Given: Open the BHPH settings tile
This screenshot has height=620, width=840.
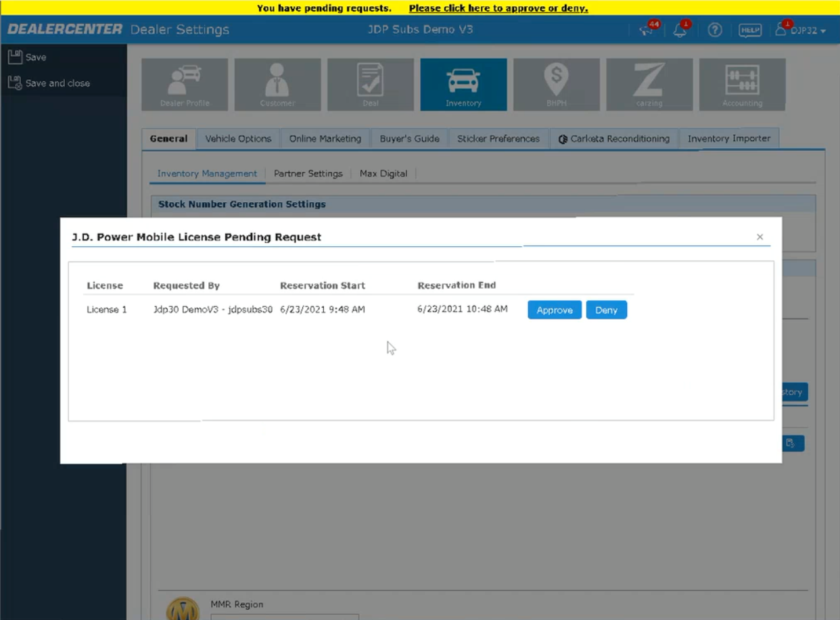Looking at the screenshot, I should point(556,85).
